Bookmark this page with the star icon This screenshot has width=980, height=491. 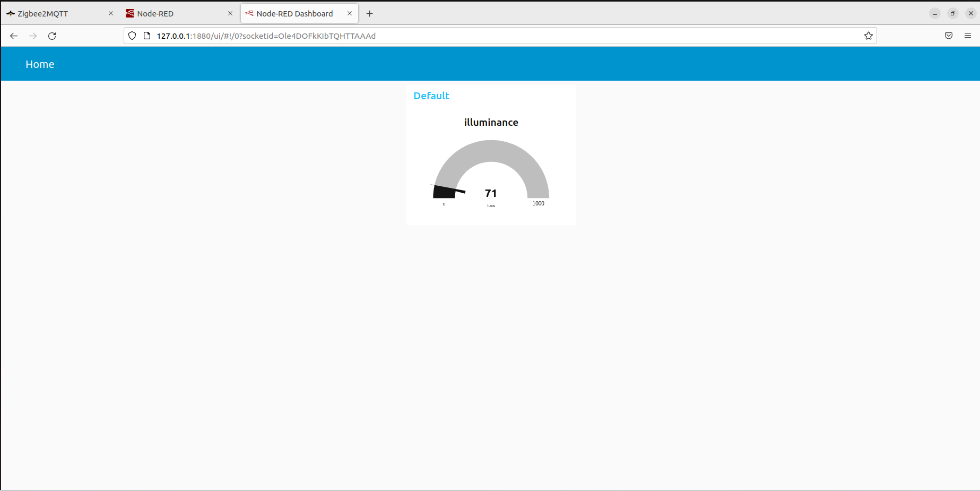[868, 36]
